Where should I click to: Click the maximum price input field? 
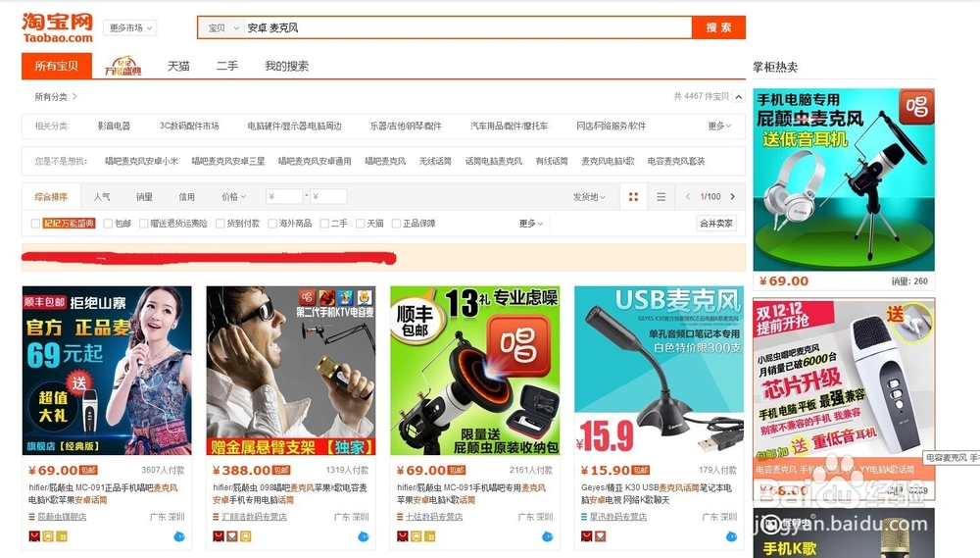(x=328, y=196)
